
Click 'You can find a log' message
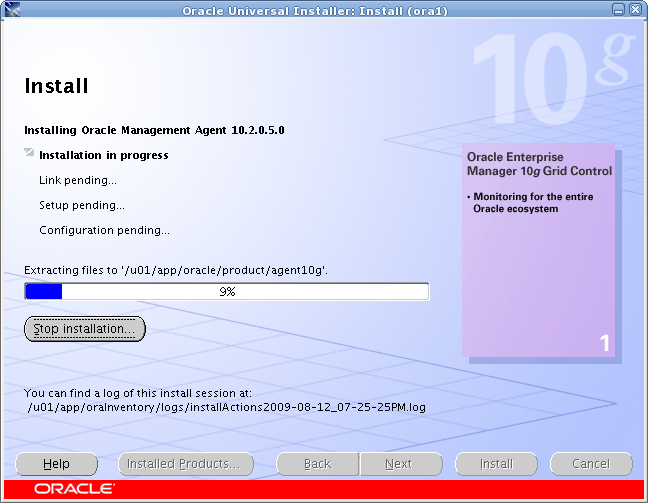(x=138, y=393)
